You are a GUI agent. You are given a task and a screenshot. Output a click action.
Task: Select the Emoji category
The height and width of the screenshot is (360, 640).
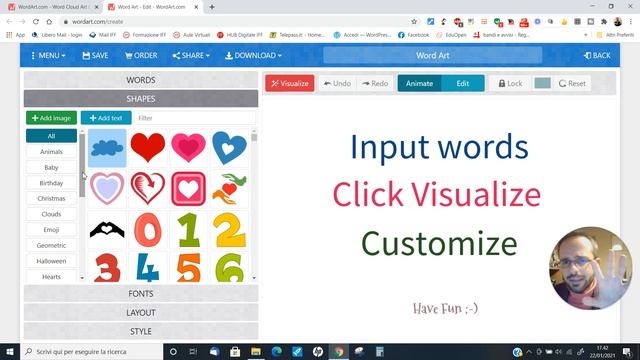point(51,230)
